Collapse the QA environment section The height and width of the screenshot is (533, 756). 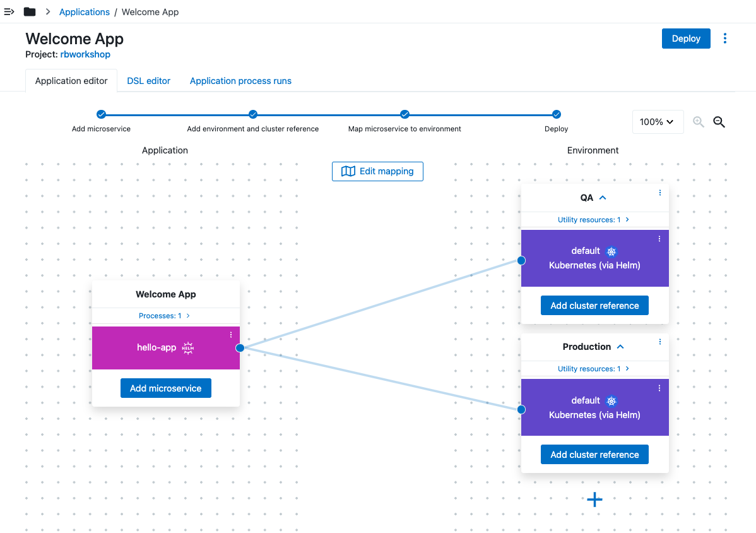click(x=603, y=198)
